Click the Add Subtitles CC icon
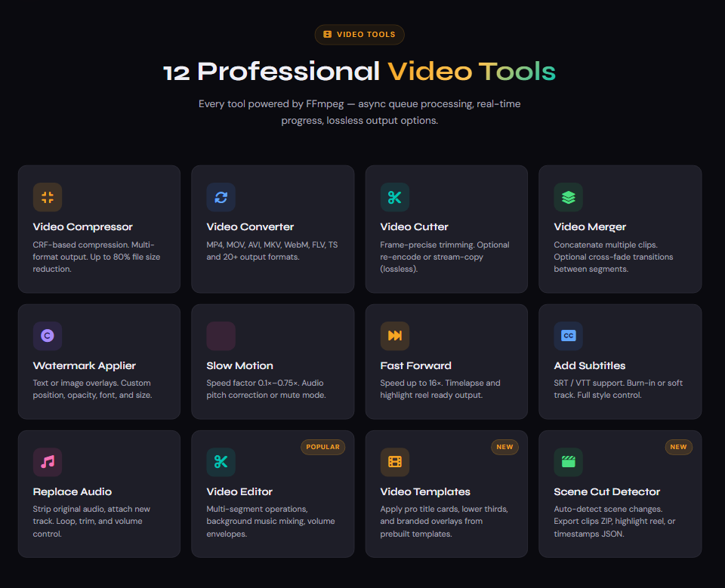 pos(569,336)
